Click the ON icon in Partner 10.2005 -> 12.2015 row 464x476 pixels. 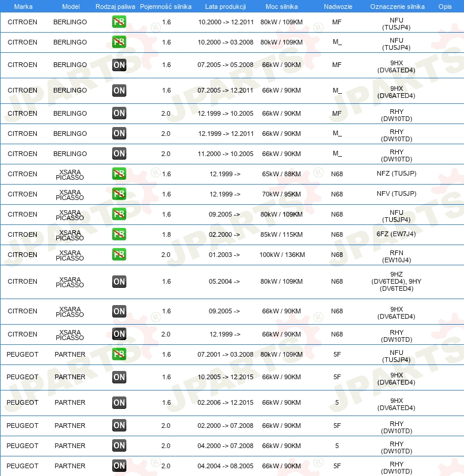pyautogui.click(x=119, y=377)
